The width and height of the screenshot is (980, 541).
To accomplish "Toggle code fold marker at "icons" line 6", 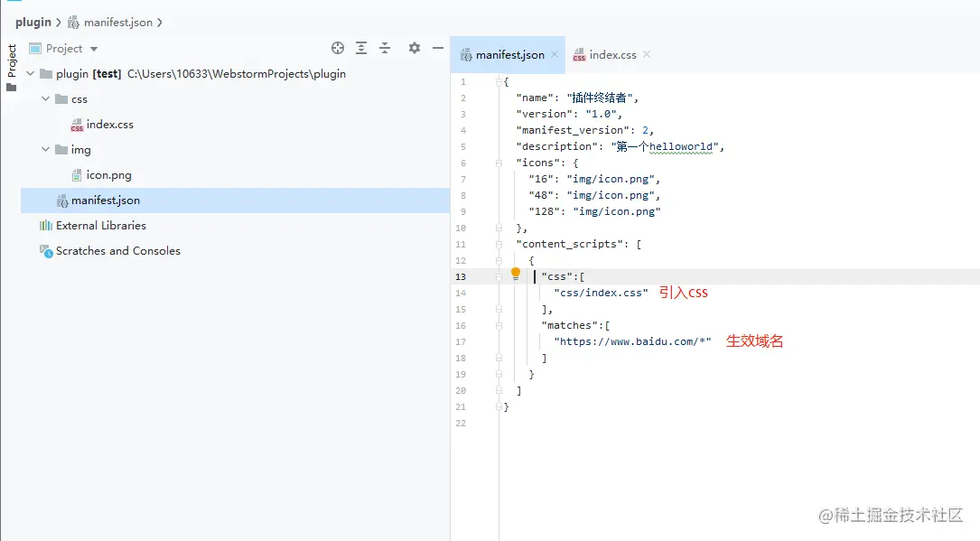I will (x=499, y=163).
